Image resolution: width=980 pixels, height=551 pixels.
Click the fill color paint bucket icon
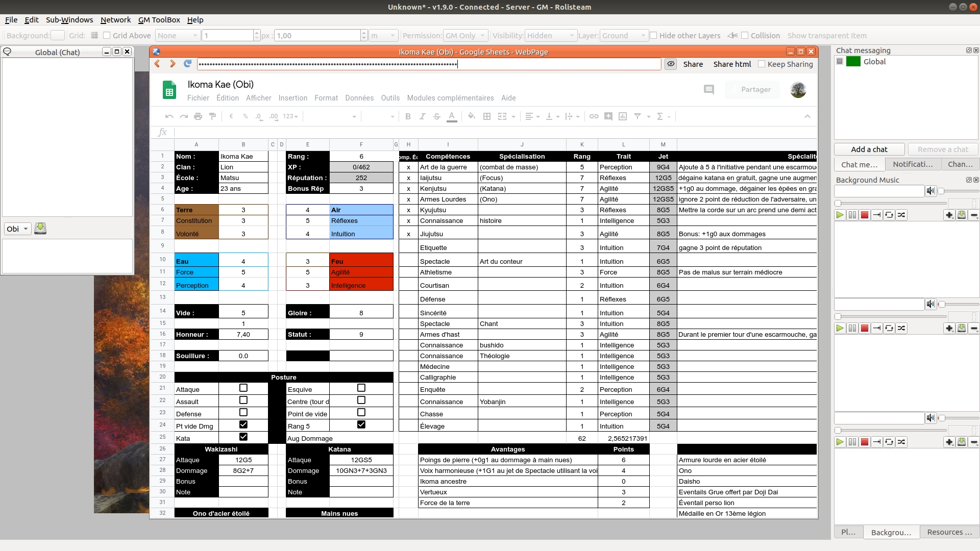pyautogui.click(x=471, y=116)
